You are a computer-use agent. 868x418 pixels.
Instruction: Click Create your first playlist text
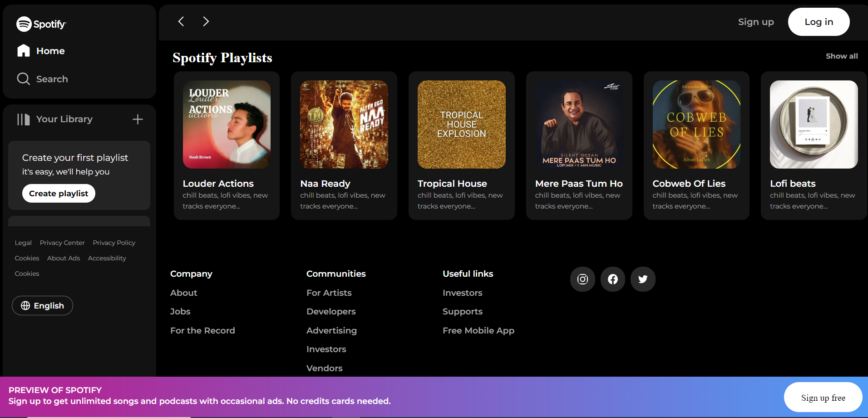[75, 158]
